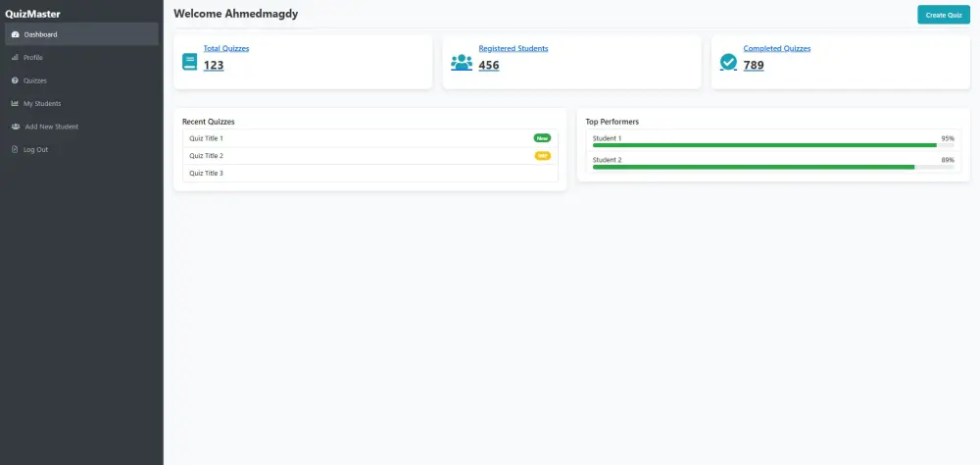Screen dimensions: 980x465
Task: Open the Total Quizzes link
Action: (x=226, y=48)
